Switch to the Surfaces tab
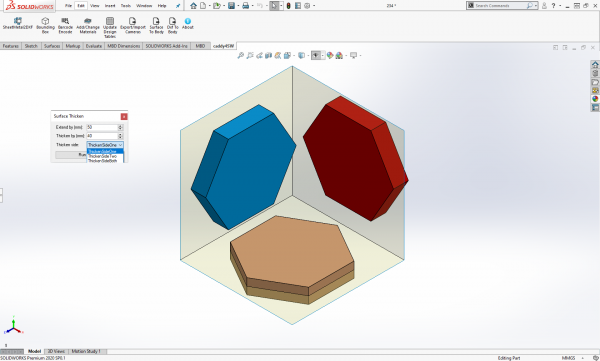Image resolution: width=600 pixels, height=361 pixels. (52, 46)
